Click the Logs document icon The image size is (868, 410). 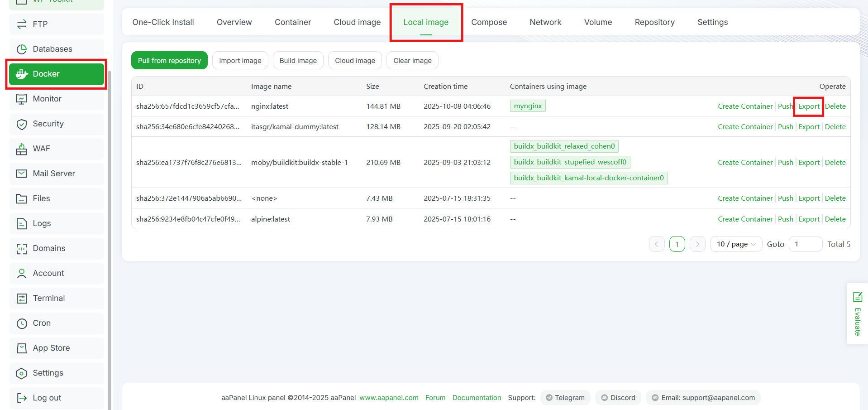tap(22, 223)
